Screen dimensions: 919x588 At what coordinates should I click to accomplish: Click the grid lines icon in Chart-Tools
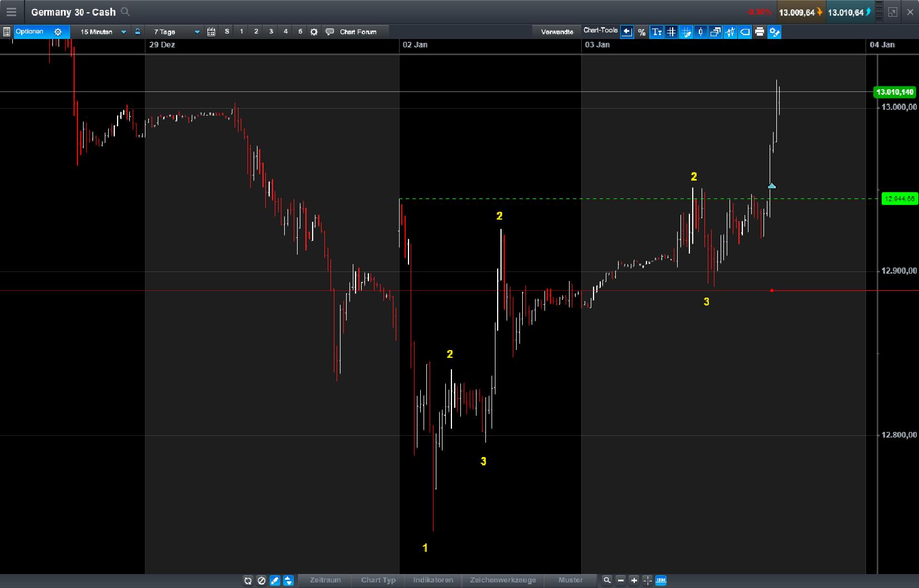[672, 32]
